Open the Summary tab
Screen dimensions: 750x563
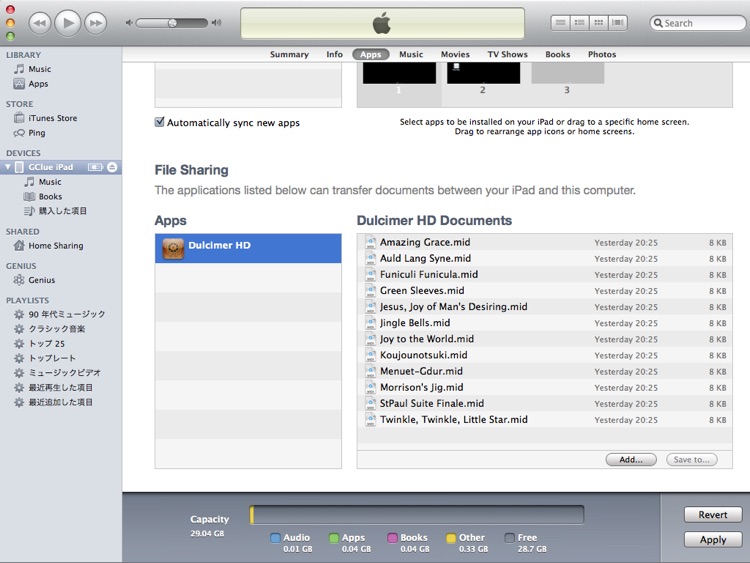click(x=289, y=55)
